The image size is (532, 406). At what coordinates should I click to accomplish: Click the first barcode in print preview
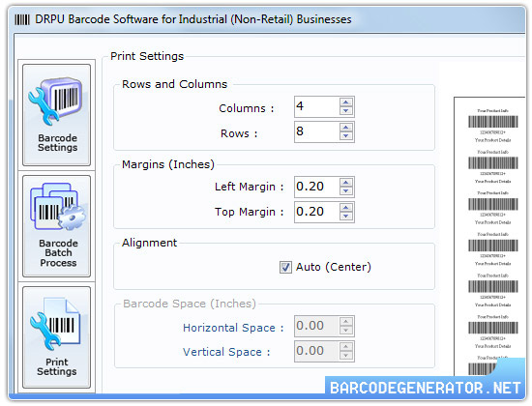pos(493,122)
